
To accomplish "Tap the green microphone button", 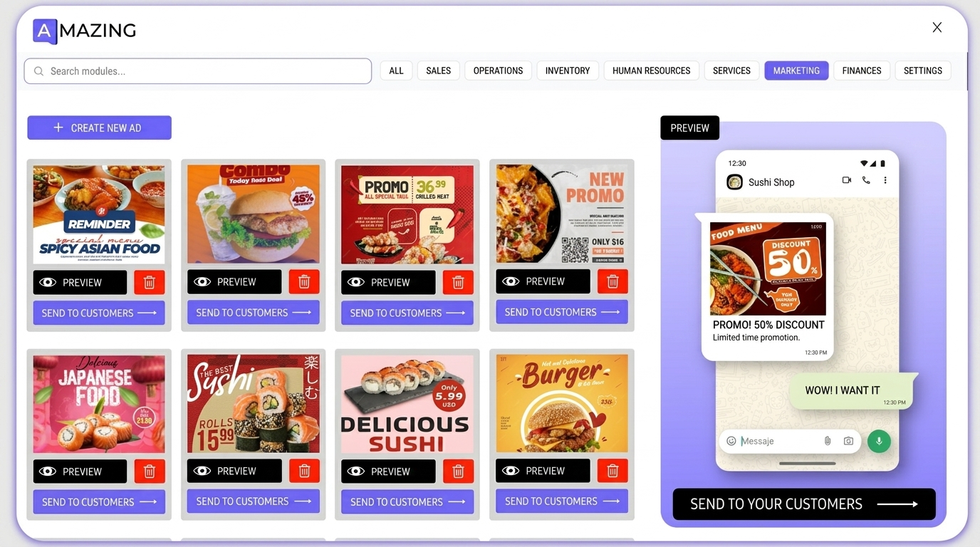I will [879, 441].
